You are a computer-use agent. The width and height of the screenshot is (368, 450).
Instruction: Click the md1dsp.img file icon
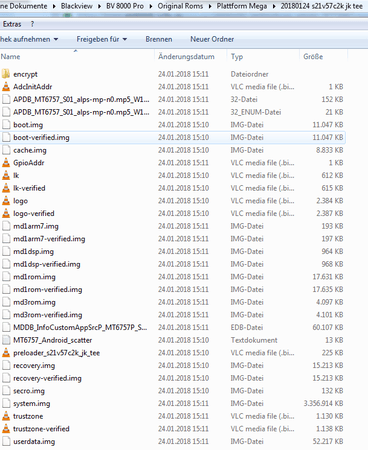click(x=6, y=251)
